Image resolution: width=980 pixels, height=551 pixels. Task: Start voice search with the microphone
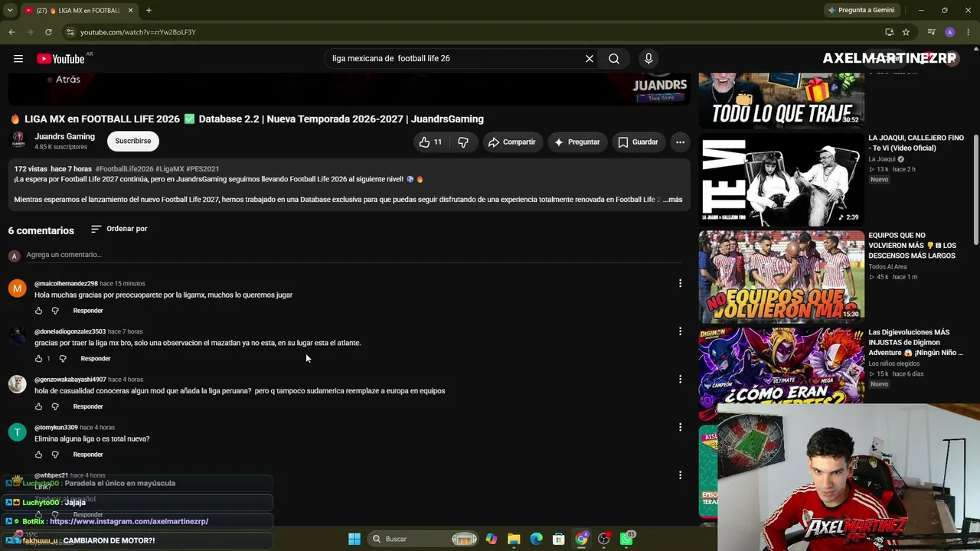coord(648,59)
